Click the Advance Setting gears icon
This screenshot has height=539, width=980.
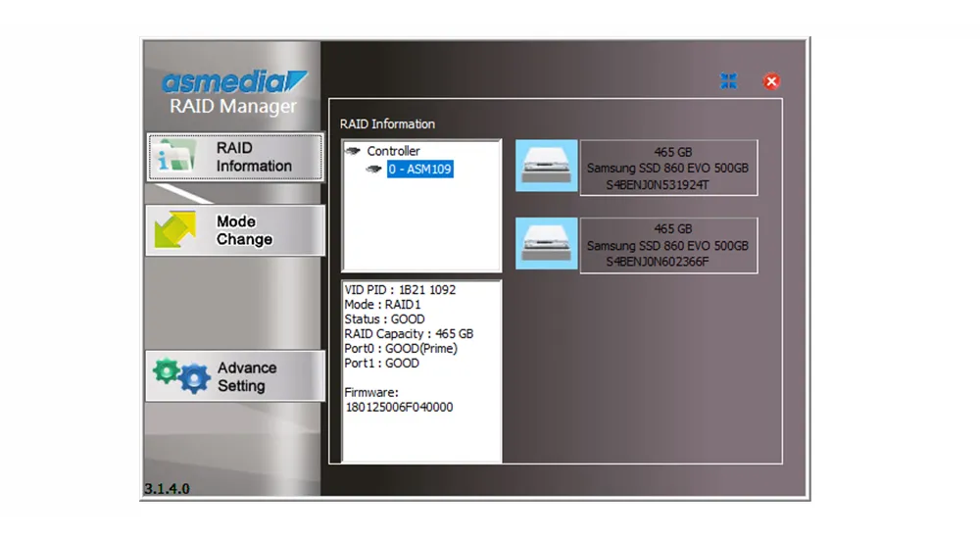click(182, 375)
